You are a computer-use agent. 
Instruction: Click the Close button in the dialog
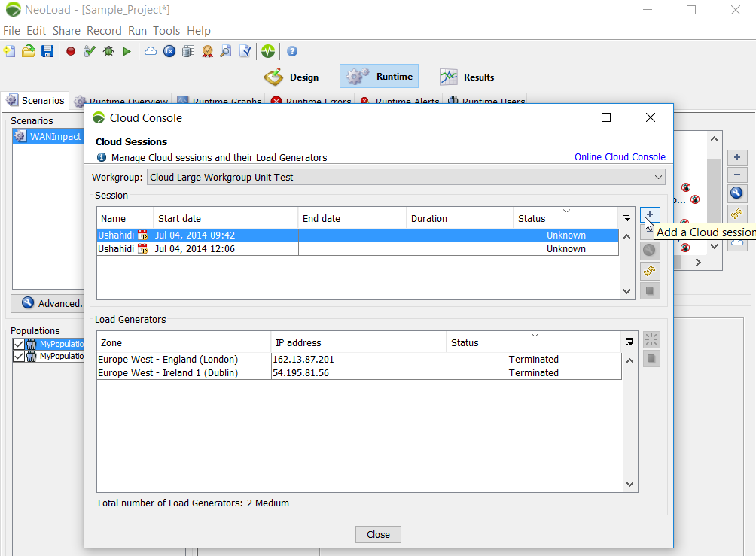[378, 534]
